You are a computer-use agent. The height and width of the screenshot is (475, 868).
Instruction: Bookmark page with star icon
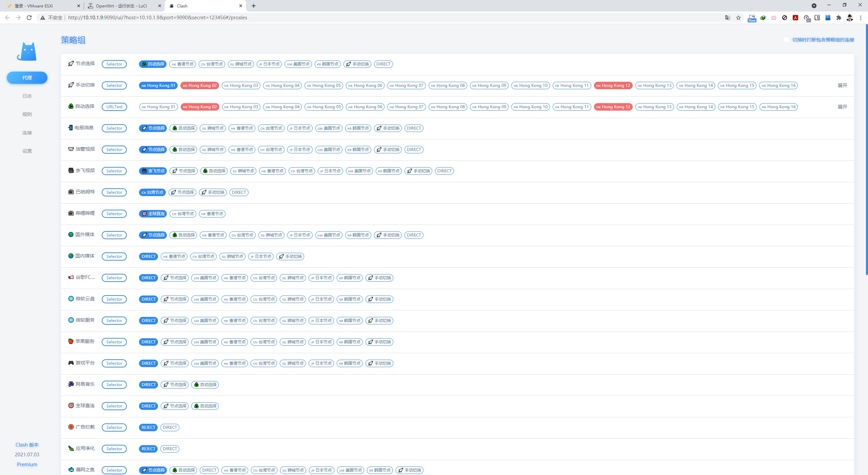[738, 18]
